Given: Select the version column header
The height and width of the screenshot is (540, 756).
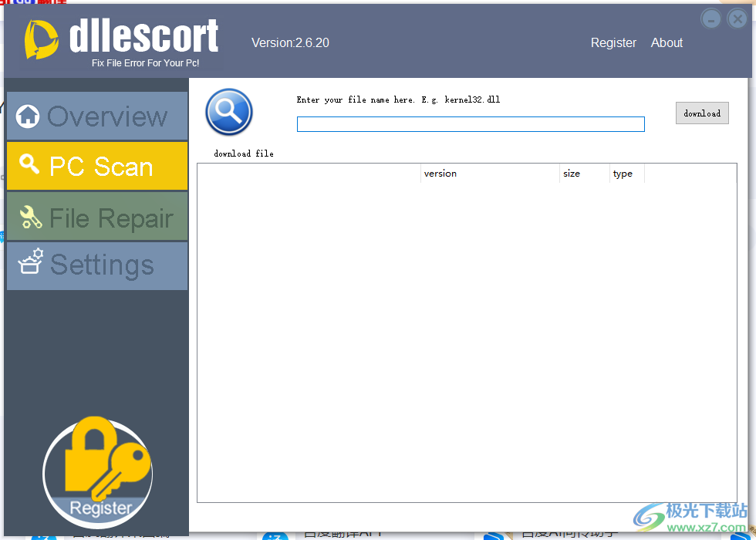Looking at the screenshot, I should pyautogui.click(x=490, y=174).
